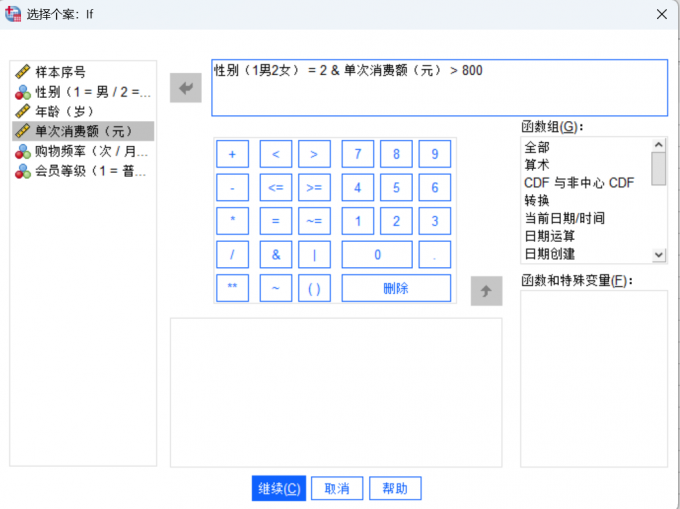
Task: Select variable 会员等级（1 = 普...
Action: [83, 171]
